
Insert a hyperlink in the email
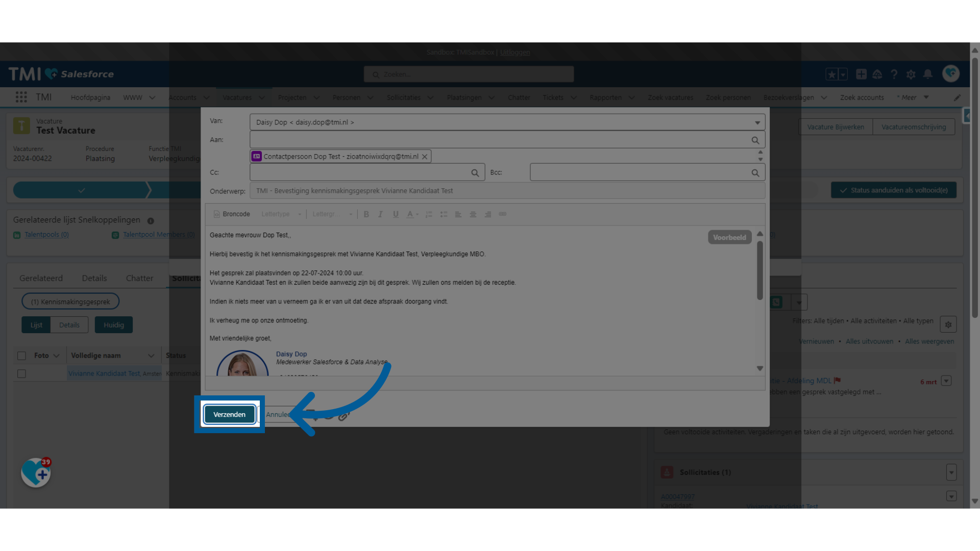point(503,214)
